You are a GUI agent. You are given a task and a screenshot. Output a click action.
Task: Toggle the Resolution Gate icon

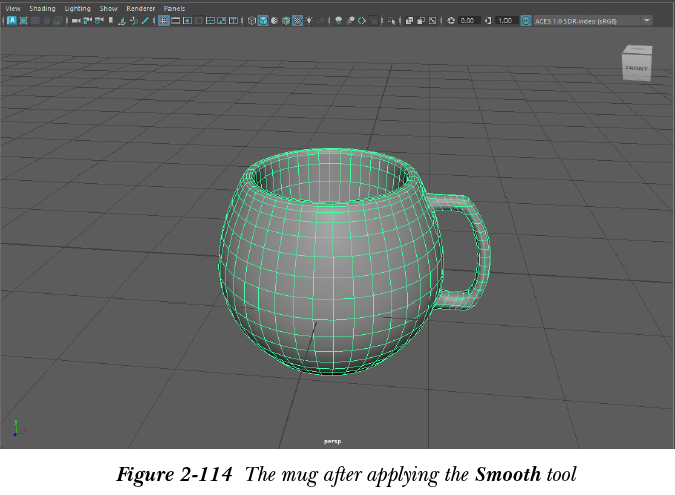coord(187,20)
